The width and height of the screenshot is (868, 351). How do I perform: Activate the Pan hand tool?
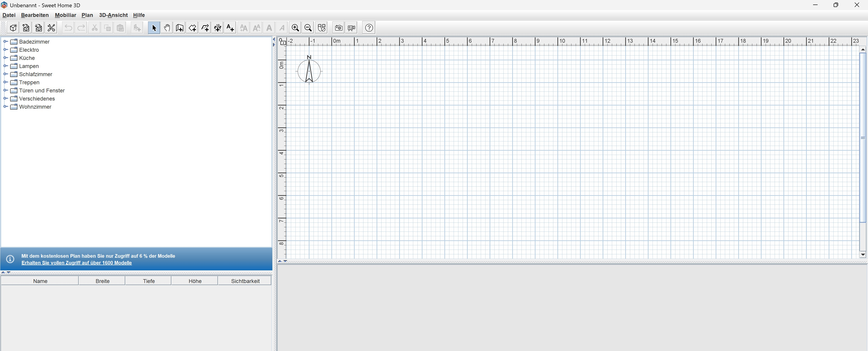click(x=167, y=28)
